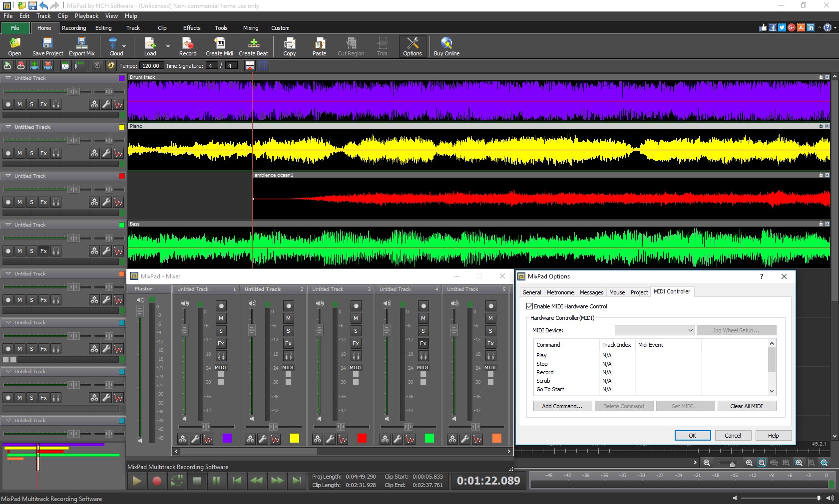The height and width of the screenshot is (504, 839).
Task: Open the Options dialog from the ribbon
Action: (x=412, y=46)
